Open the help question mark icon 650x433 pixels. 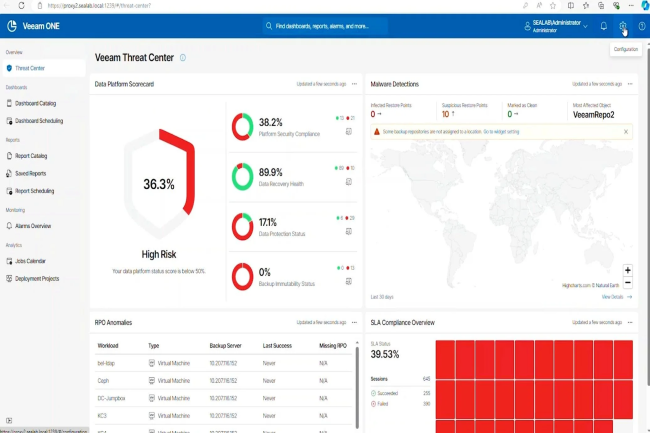click(x=641, y=26)
